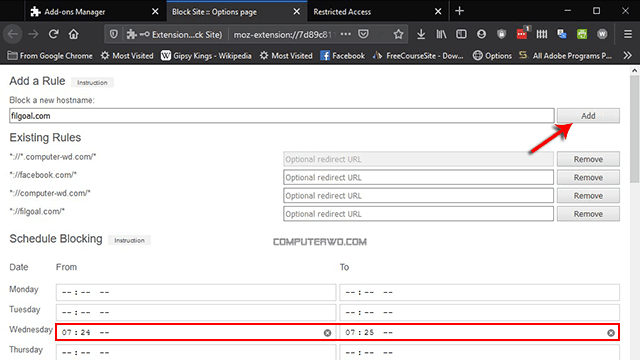
Task: Show more bookmarks with the chevron
Action: (x=627, y=56)
